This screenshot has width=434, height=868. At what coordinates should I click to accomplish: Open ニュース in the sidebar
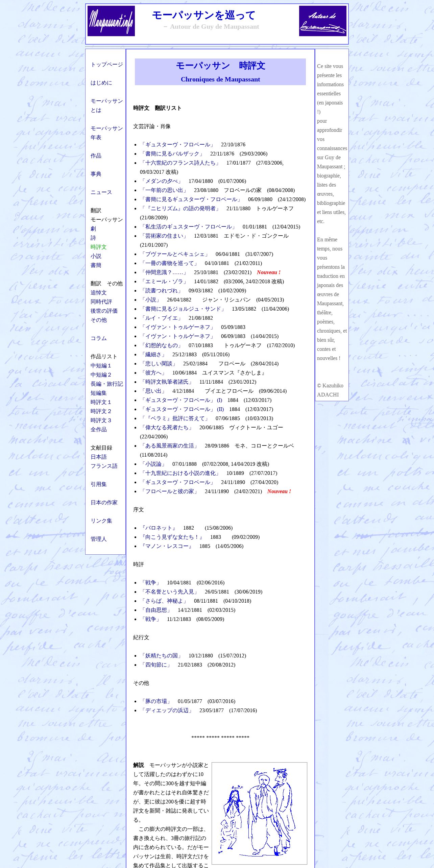(x=101, y=192)
